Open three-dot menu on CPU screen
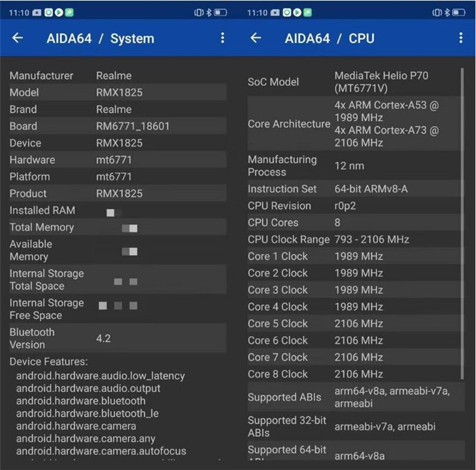The height and width of the screenshot is (470, 476). 461,38
